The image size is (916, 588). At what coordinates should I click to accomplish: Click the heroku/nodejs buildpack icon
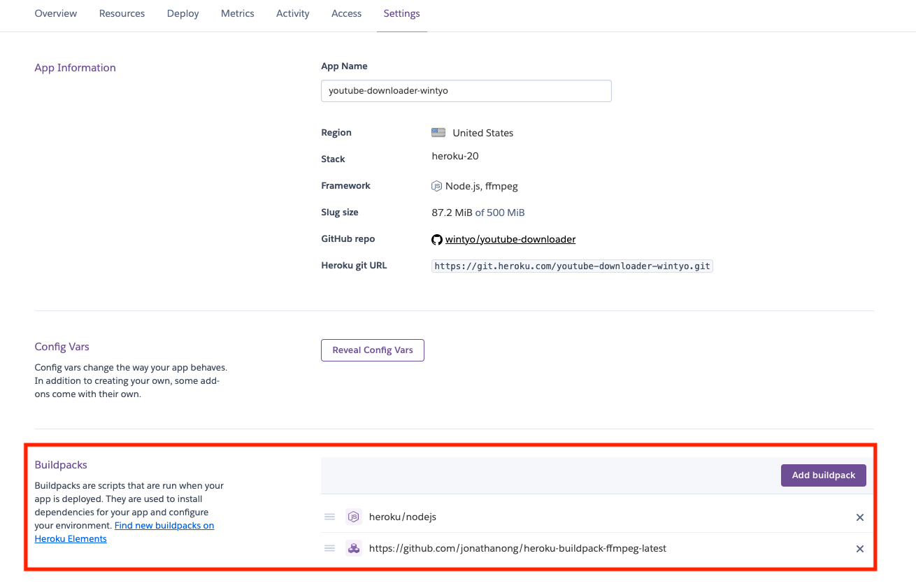354,517
